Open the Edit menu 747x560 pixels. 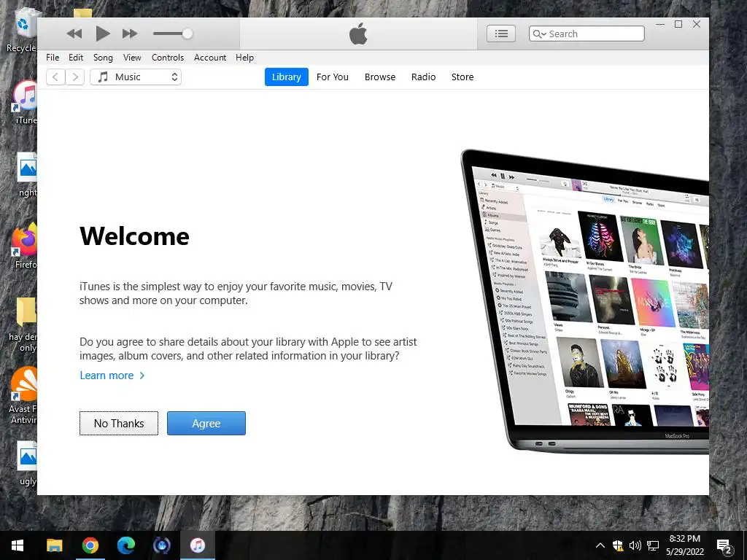click(x=76, y=58)
